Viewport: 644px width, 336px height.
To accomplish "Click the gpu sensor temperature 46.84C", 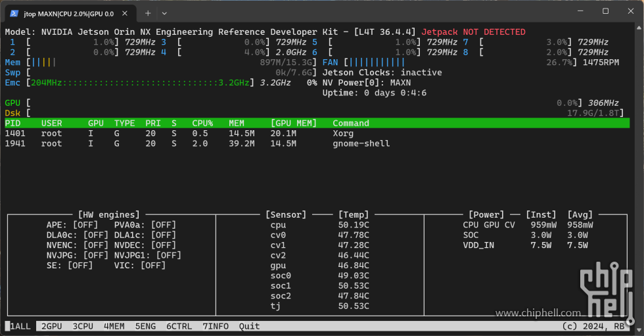I will click(354, 266).
